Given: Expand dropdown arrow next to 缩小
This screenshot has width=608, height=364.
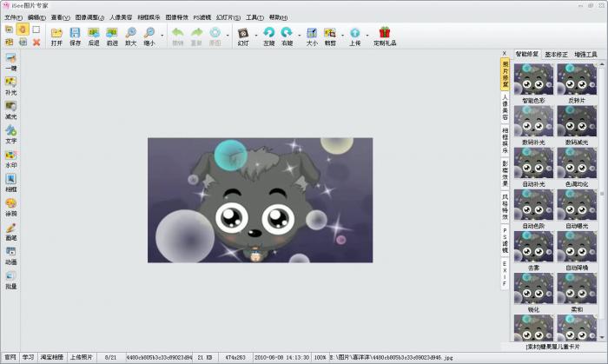Looking at the screenshot, I should (162, 36).
